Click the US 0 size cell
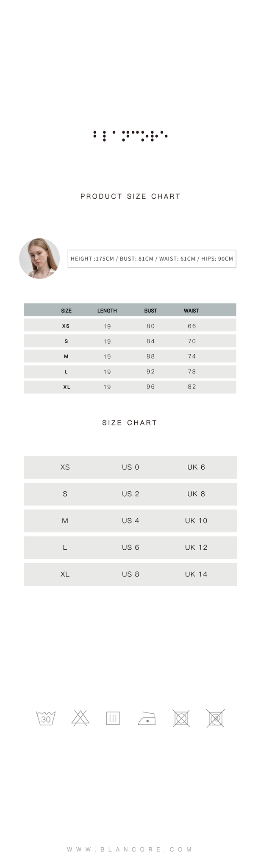Viewport: 261px width, 868px height. pos(130,467)
